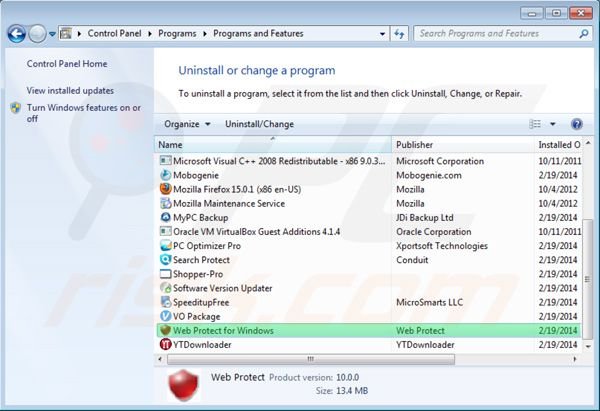
Task: Click the search magnifier icon
Action: [584, 34]
